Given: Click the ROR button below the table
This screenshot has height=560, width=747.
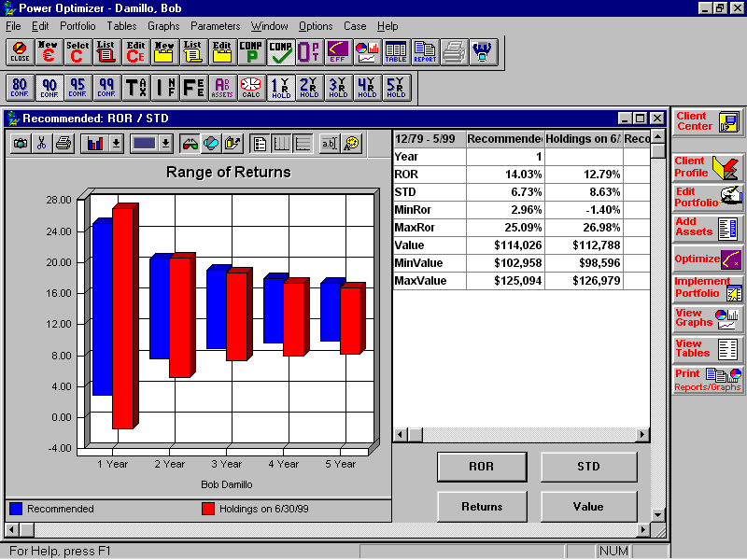Looking at the screenshot, I should (x=482, y=467).
